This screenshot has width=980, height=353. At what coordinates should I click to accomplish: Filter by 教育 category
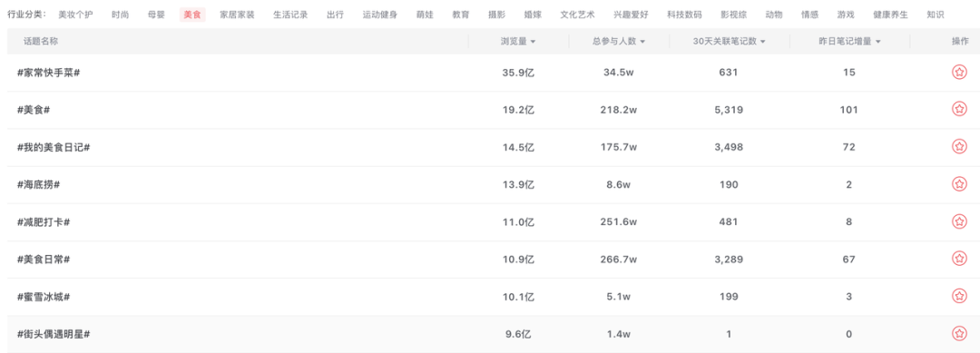pos(461,15)
